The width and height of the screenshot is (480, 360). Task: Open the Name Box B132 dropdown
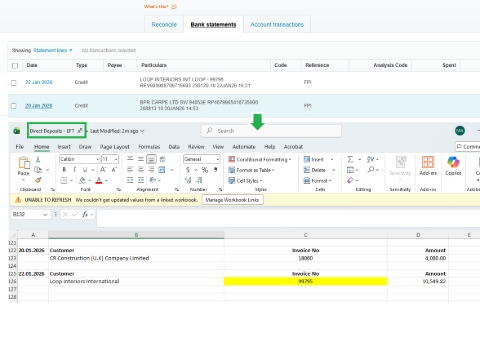45,215
